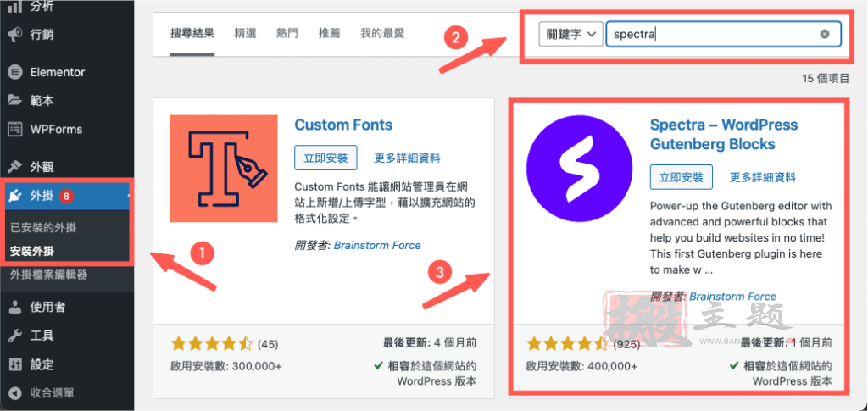Click the 範本 folder icon
868x411 pixels.
point(15,101)
